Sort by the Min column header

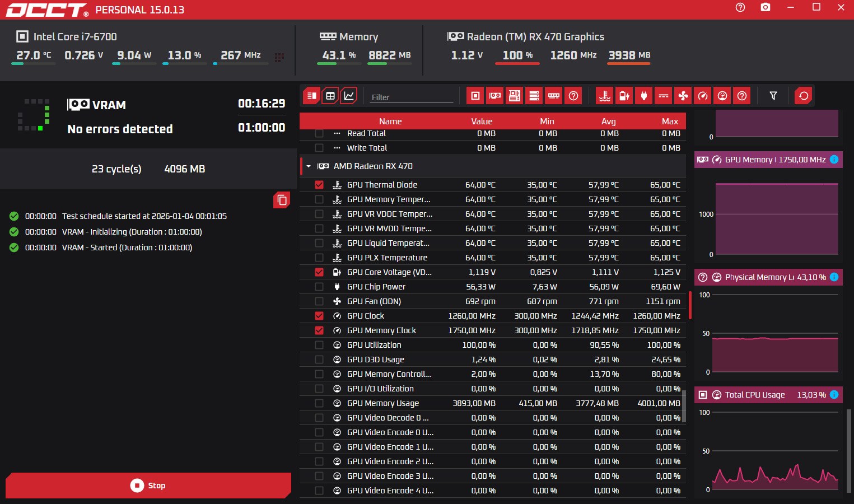(x=547, y=122)
